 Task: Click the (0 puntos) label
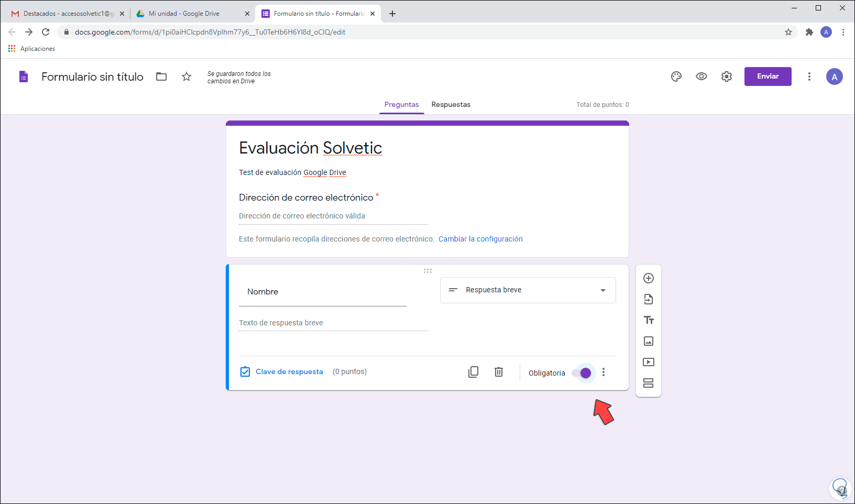click(x=349, y=372)
